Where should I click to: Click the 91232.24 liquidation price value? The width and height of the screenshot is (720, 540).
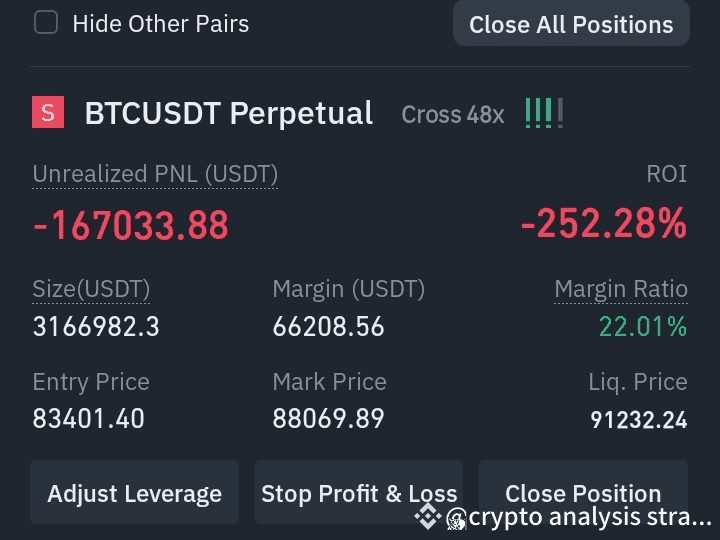639,420
